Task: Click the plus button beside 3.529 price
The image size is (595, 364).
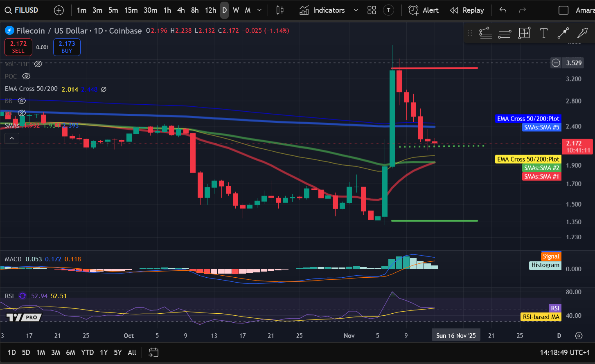Action: point(556,63)
